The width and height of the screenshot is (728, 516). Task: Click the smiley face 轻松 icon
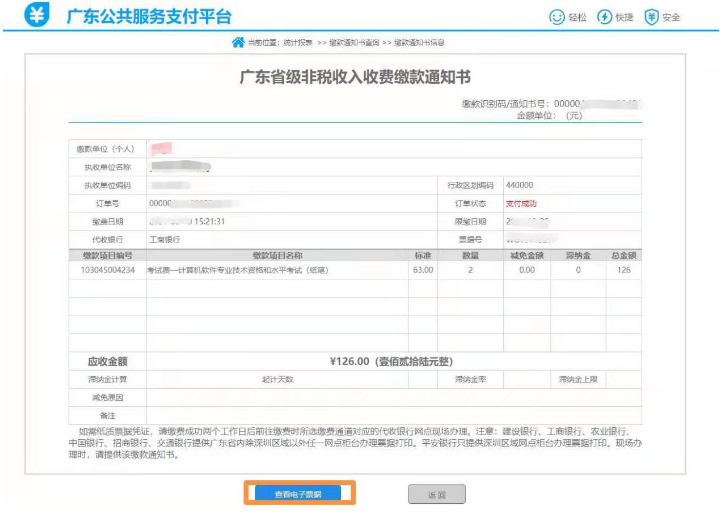pos(557,17)
